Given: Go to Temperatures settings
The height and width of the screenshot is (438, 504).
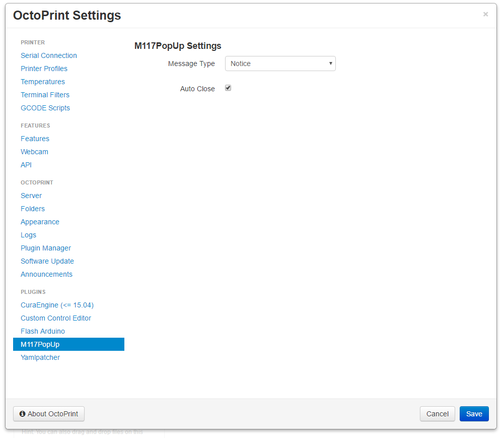Looking at the screenshot, I should [43, 82].
